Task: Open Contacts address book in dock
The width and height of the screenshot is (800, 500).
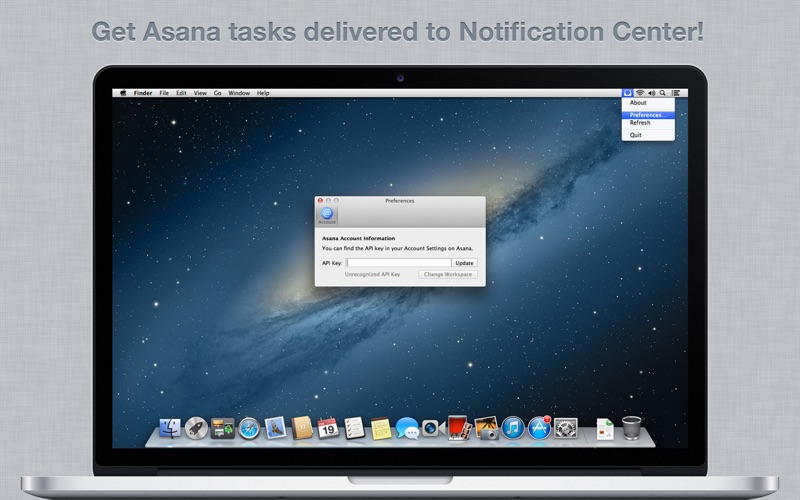Action: point(302,428)
